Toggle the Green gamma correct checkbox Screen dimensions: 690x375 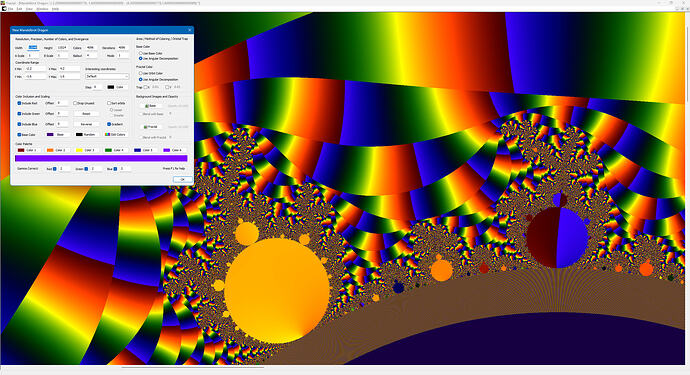click(x=86, y=169)
